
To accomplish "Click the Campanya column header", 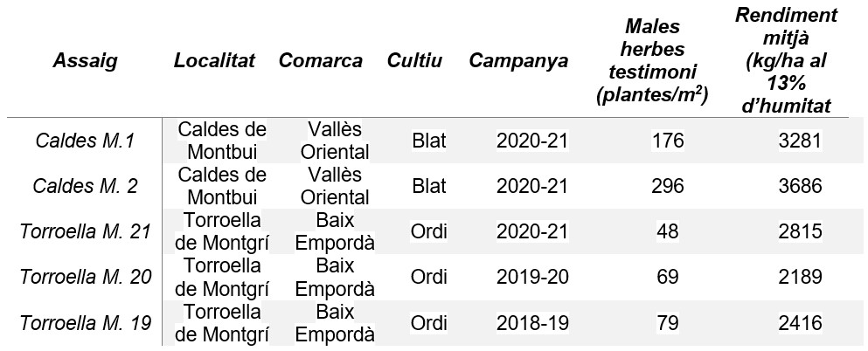I will pyautogui.click(x=518, y=61).
